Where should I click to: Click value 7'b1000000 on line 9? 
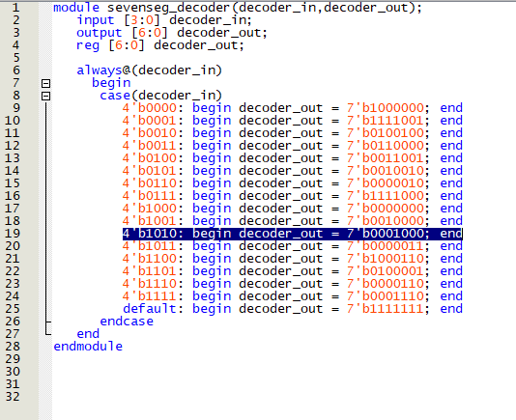tap(386, 108)
